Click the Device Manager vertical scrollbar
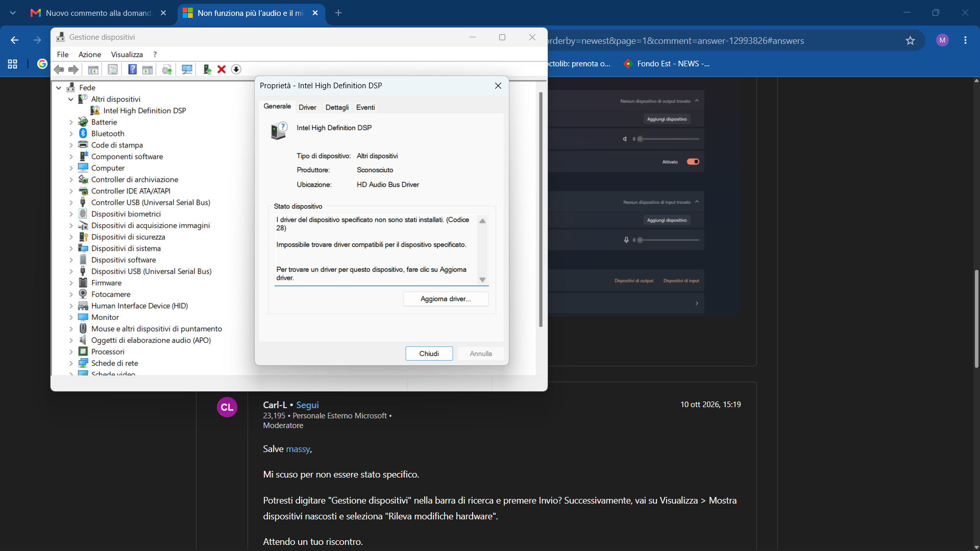Viewport: 980px width, 551px height. pyautogui.click(x=541, y=209)
